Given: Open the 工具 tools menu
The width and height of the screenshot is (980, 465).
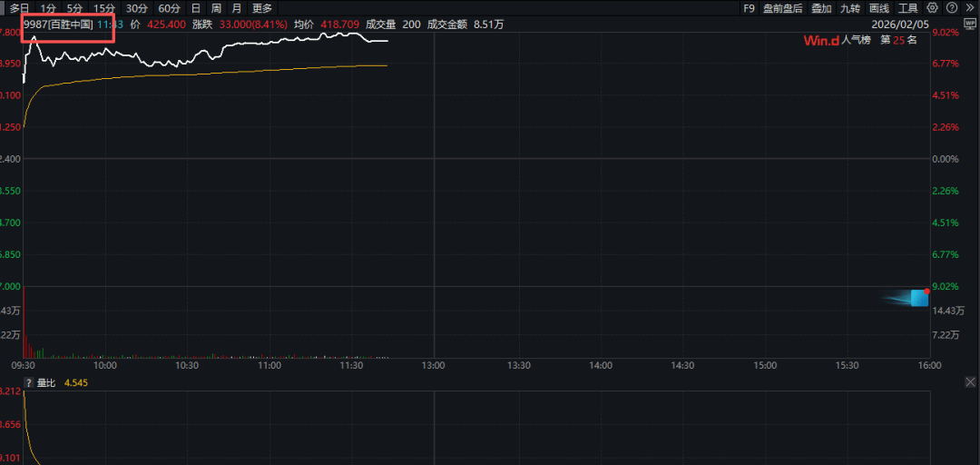Looking at the screenshot, I should [x=908, y=8].
